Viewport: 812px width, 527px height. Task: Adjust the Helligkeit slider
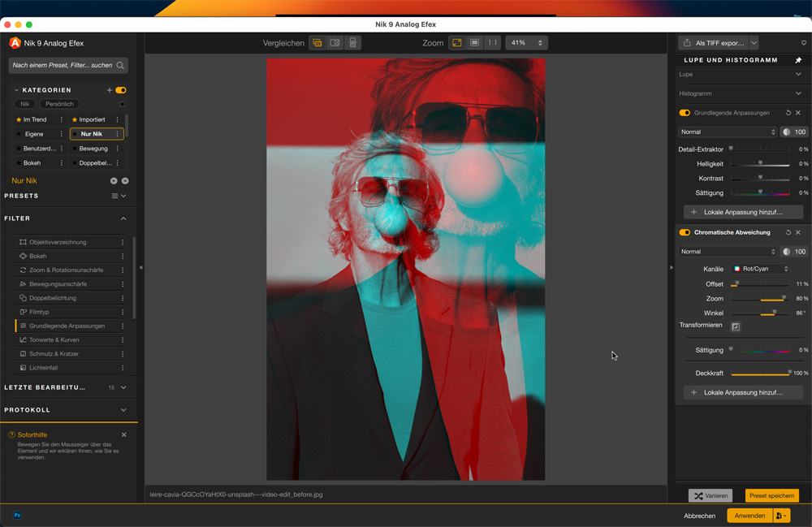click(x=760, y=164)
